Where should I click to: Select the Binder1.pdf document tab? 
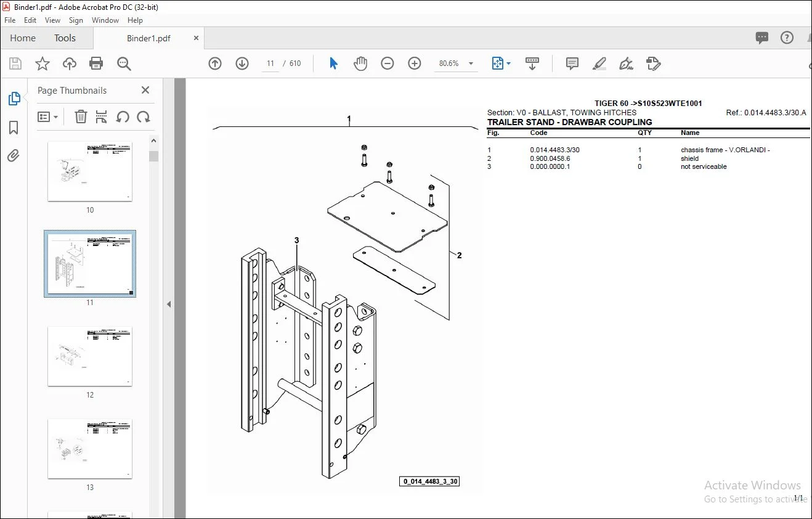(x=148, y=38)
